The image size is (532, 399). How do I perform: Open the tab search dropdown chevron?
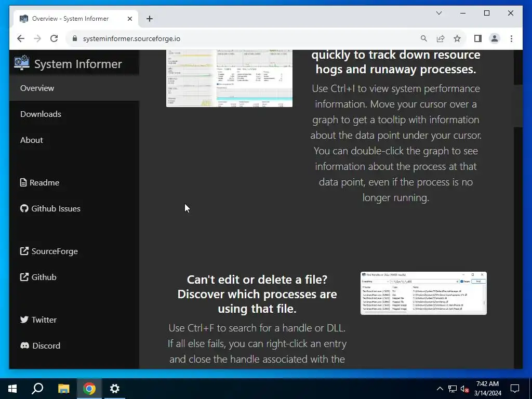(x=439, y=13)
